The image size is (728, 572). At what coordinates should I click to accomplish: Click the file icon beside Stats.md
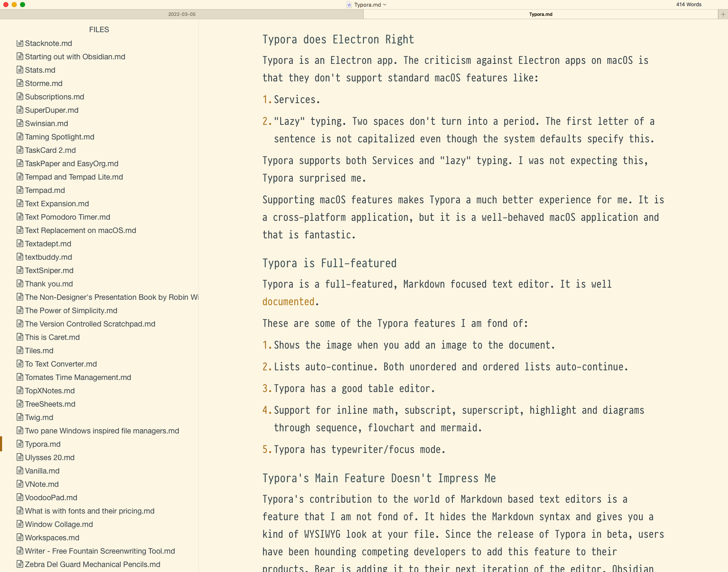(x=20, y=70)
